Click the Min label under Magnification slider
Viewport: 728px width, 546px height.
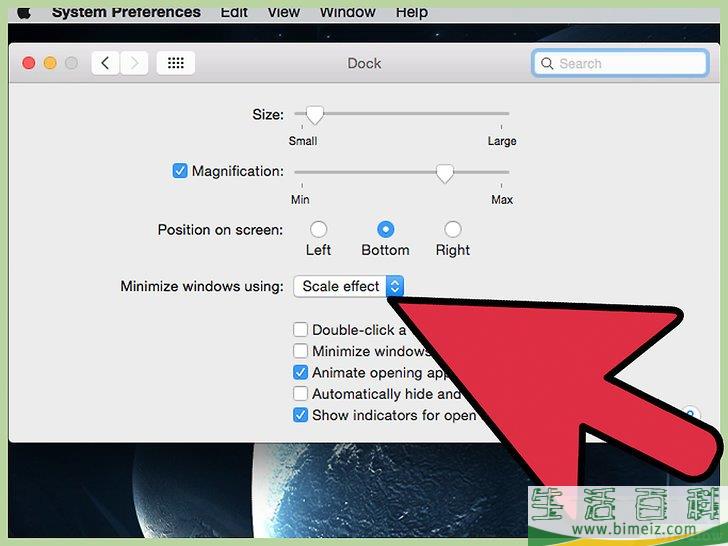pos(300,200)
